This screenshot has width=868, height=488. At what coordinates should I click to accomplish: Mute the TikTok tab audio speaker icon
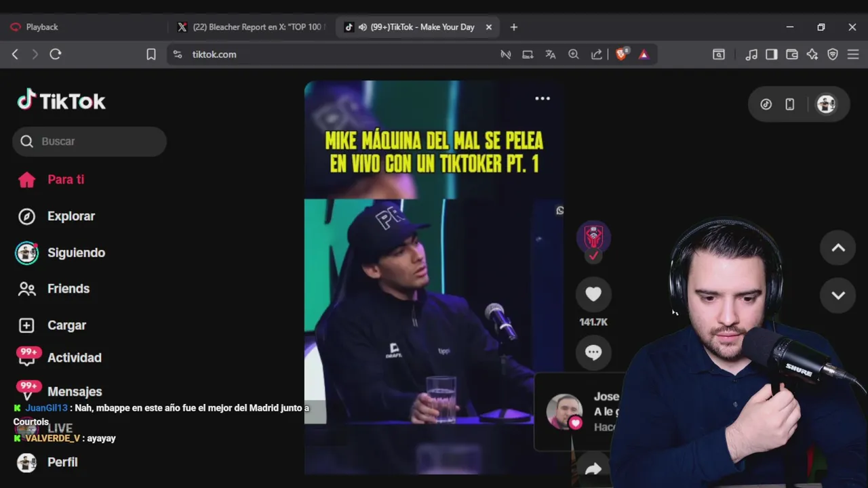pos(363,27)
